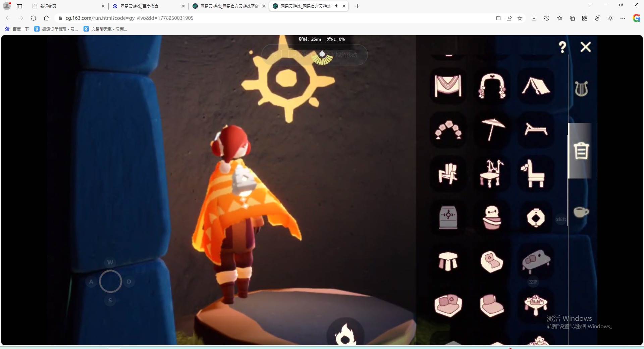
Task: Click the D movement key overlay
Action: pos(129,282)
